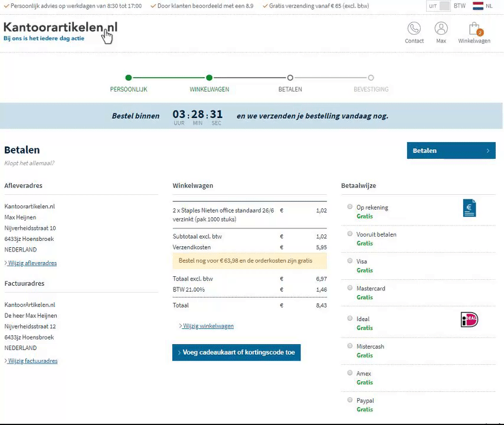This screenshot has width=504, height=425.
Task: Click 'Persoonlijk advies op werkdagen' notice
Action: pyautogui.click(x=73, y=6)
